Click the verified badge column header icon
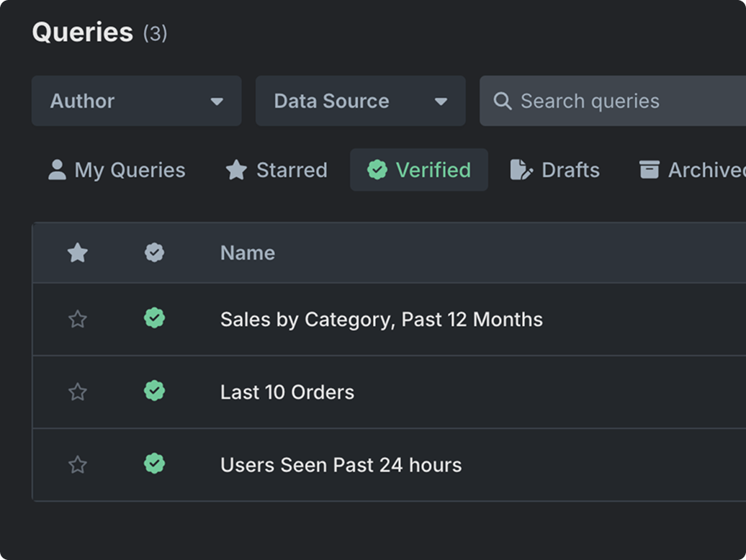 tap(154, 253)
